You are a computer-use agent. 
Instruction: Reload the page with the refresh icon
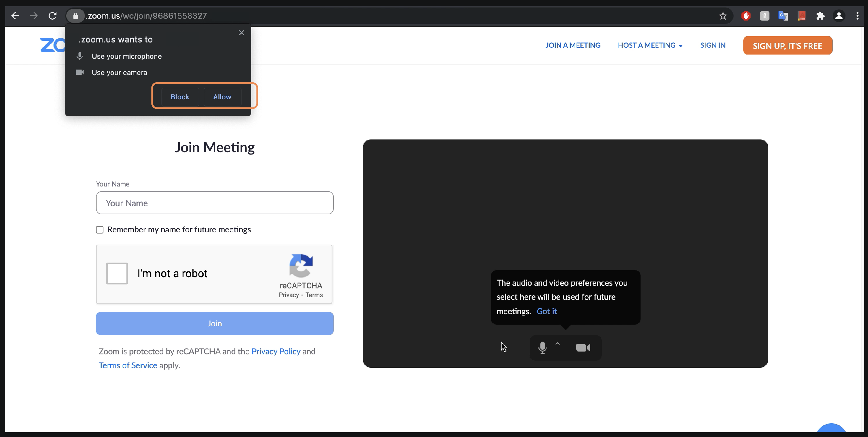(52, 16)
